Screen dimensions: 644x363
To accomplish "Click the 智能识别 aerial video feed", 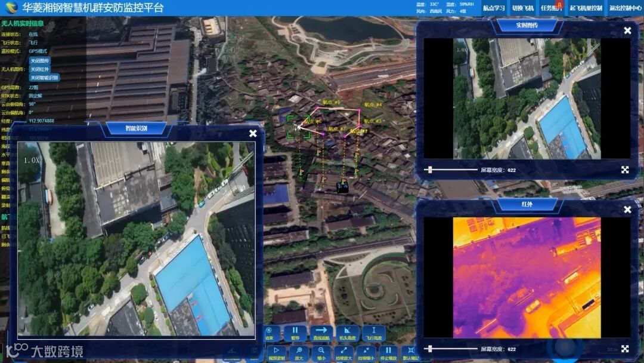I will (x=136, y=239).
